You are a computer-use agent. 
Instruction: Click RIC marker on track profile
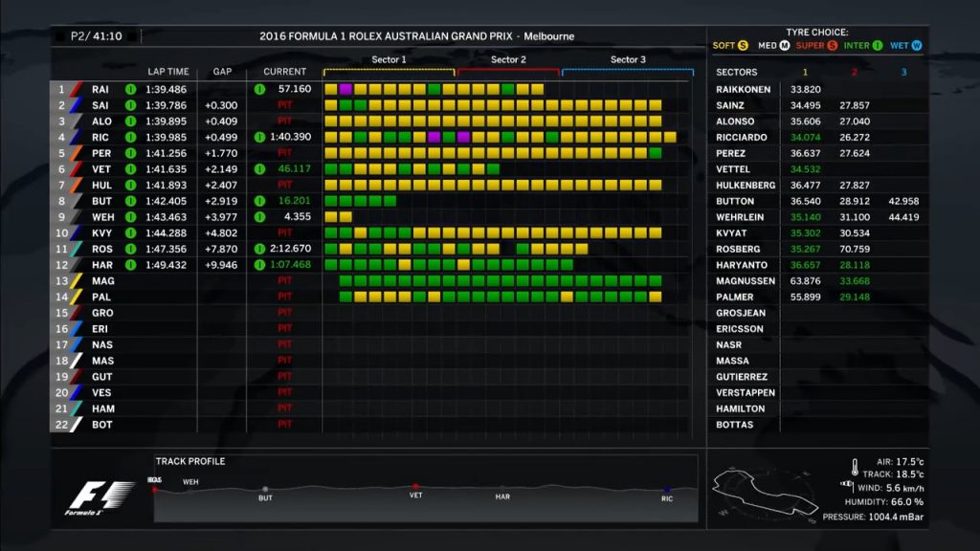coord(667,491)
